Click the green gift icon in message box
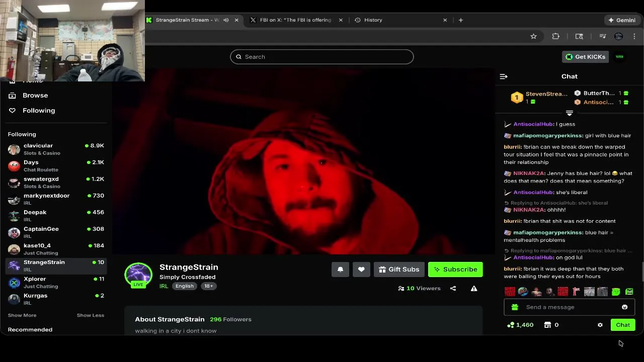Viewport: 644px width, 362px height. (515, 307)
